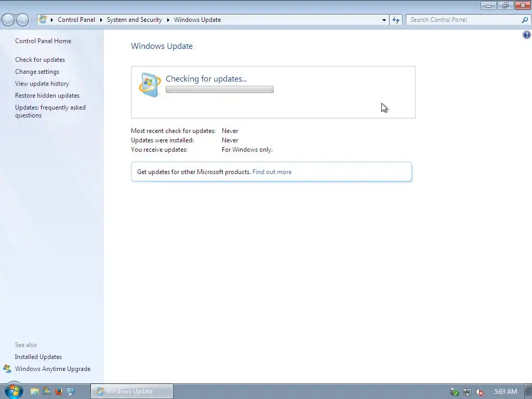Viewport: 532px width, 399px height.
Task: Click the network tray icon
Action: 467,392
